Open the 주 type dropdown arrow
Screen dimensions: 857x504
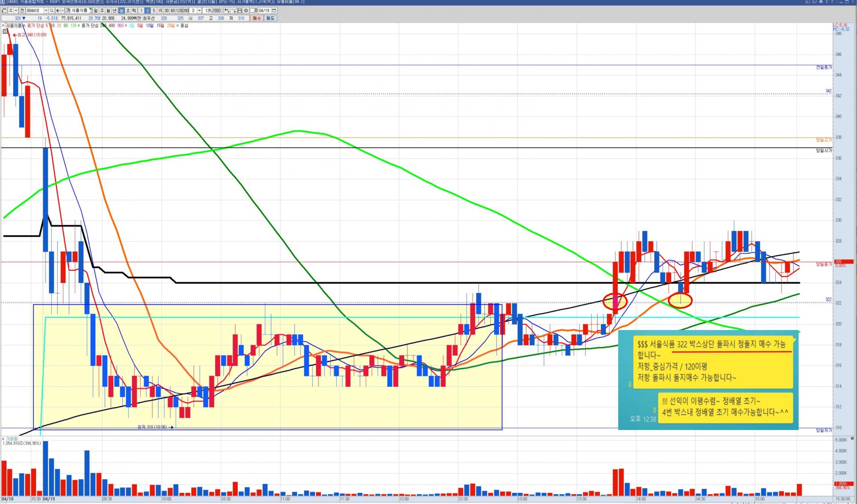point(16,11)
